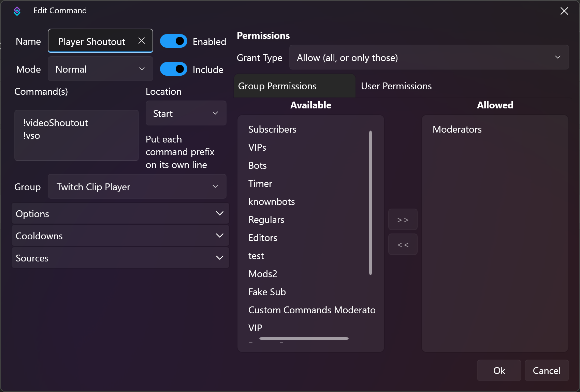The image size is (580, 392).
Task: Click the Ok button
Action: coord(499,371)
